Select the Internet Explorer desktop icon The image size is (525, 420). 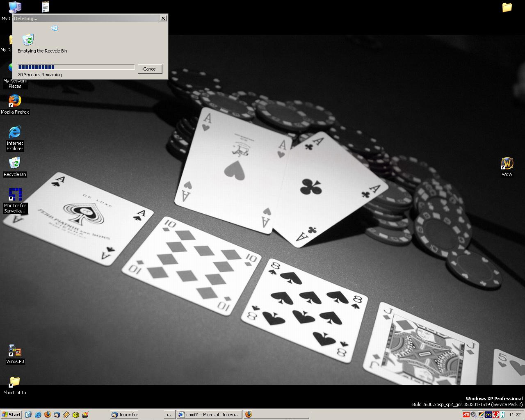click(15, 132)
